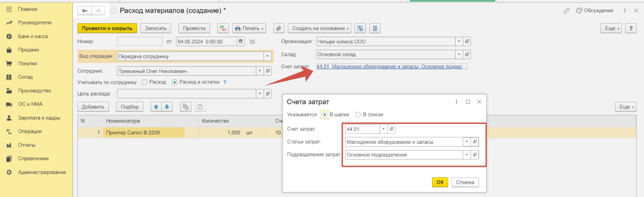Open the three-dot menu near Обсуждение

click(625, 11)
